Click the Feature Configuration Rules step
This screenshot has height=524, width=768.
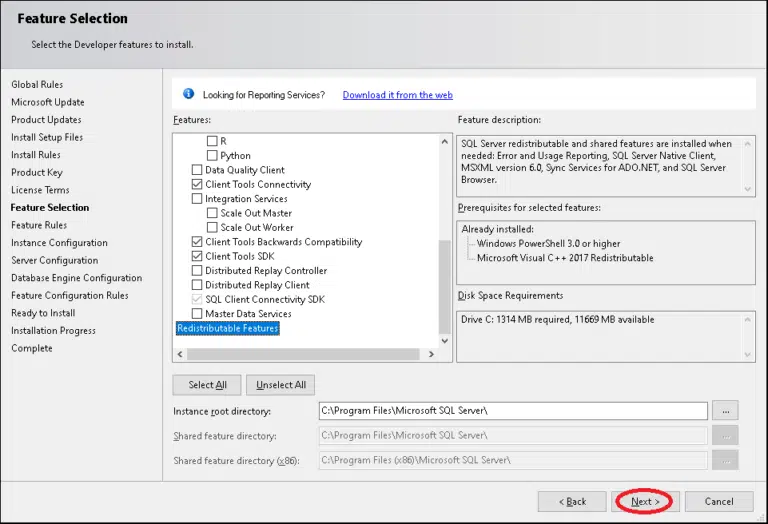point(70,296)
